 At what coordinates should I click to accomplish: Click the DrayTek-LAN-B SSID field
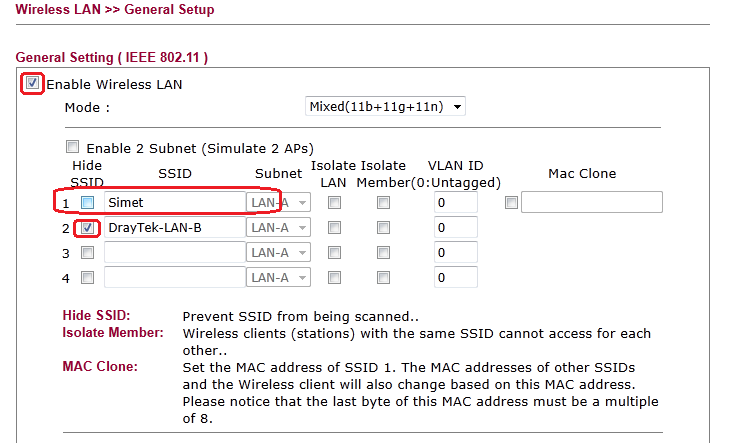point(174,228)
